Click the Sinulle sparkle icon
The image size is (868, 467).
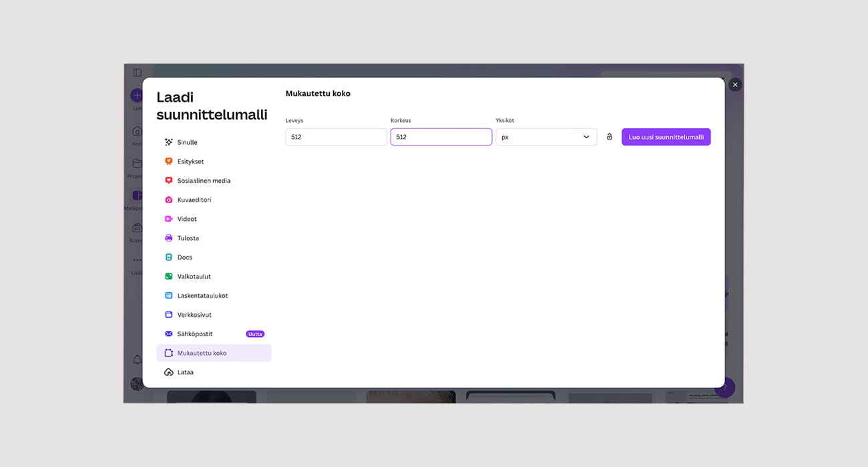[169, 142]
